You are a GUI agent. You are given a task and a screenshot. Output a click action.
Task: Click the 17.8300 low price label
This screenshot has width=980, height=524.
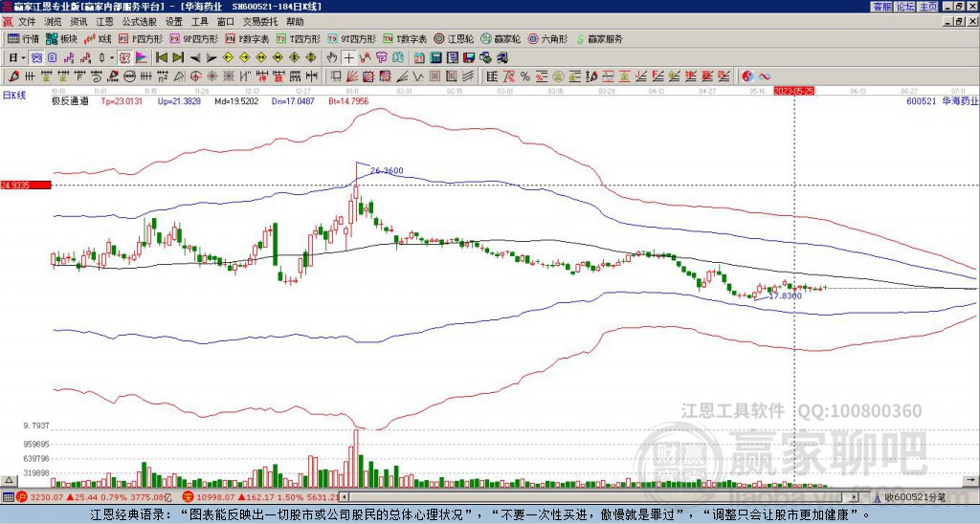pyautogui.click(x=785, y=295)
